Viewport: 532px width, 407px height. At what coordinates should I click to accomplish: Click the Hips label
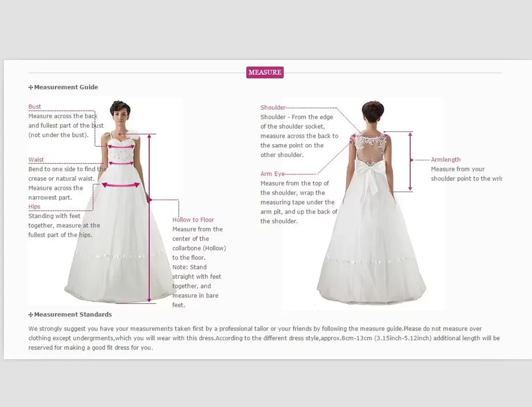34,206
